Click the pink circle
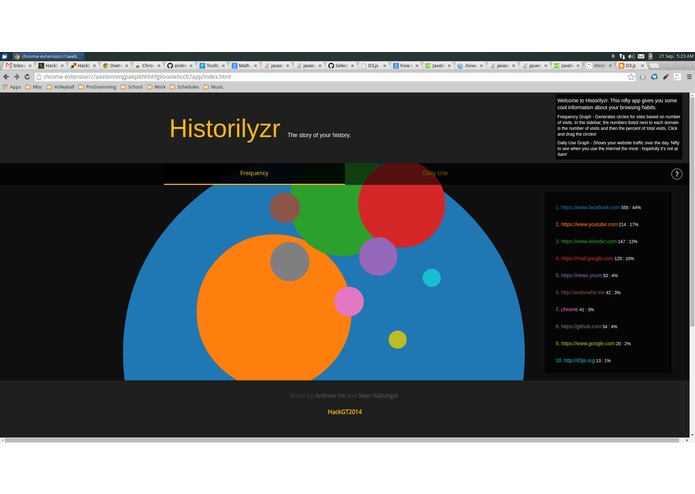 pyautogui.click(x=349, y=301)
